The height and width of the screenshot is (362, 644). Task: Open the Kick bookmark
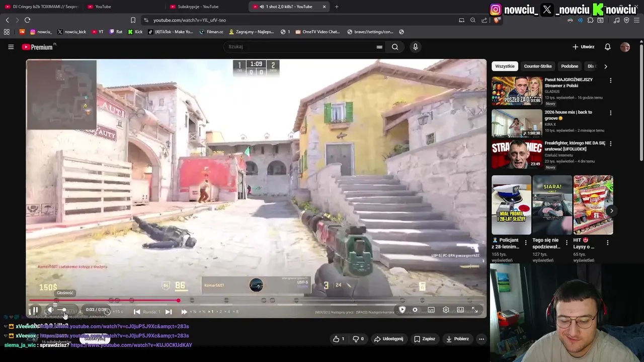135,32
